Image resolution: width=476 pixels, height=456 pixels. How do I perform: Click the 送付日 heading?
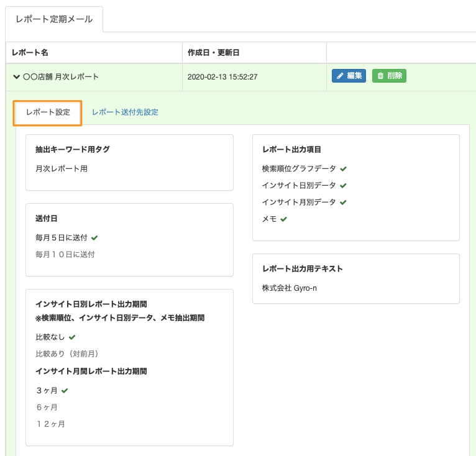(x=47, y=218)
